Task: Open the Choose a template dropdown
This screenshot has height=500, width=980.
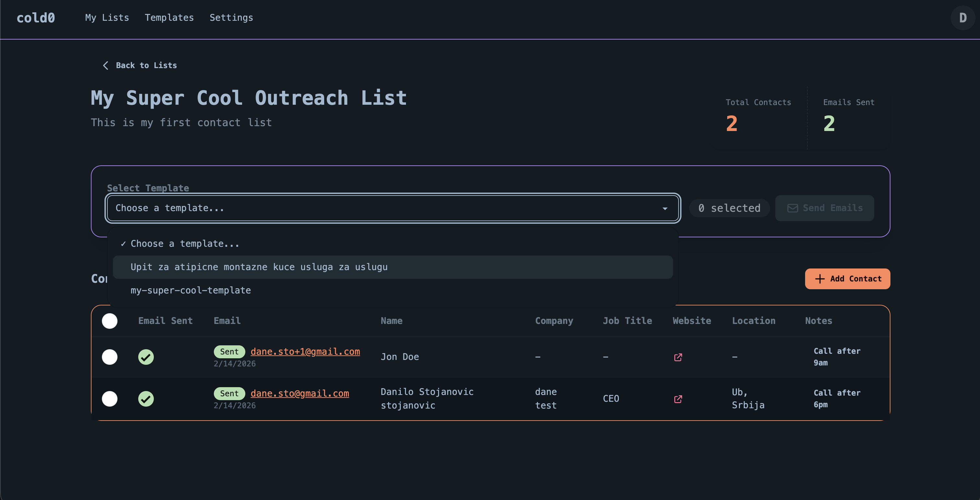Action: (392, 208)
